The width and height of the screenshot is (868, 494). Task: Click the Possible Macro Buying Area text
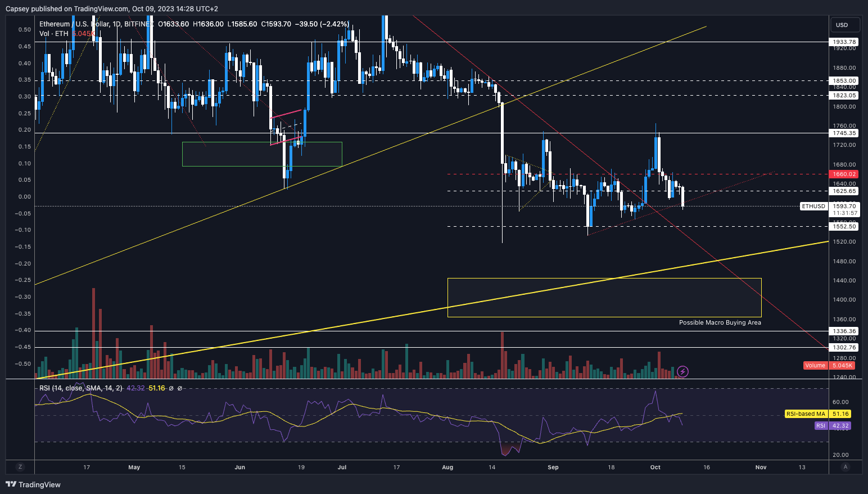[720, 322]
